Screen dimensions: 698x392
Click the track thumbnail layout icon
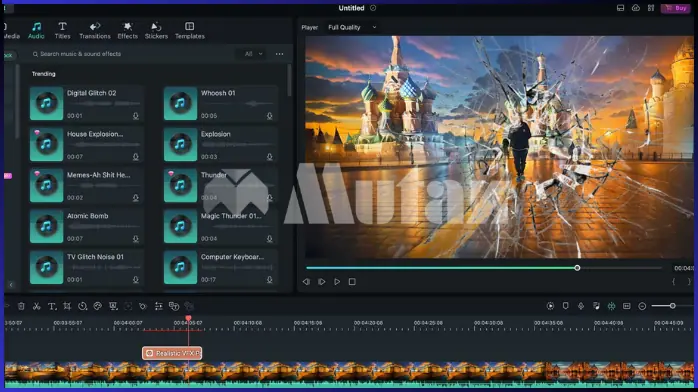click(627, 306)
